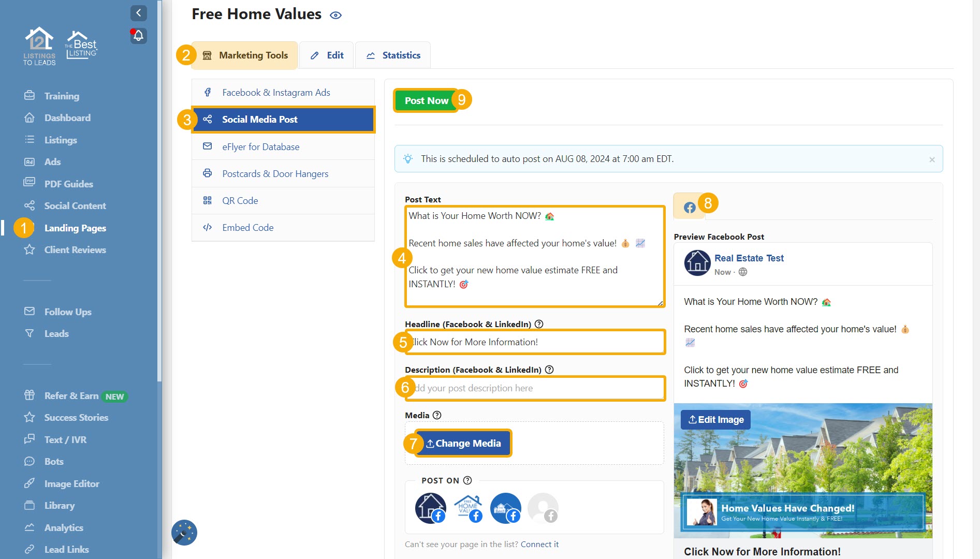Click the Media help question mark icon
This screenshot has height=559, width=980.
[437, 415]
